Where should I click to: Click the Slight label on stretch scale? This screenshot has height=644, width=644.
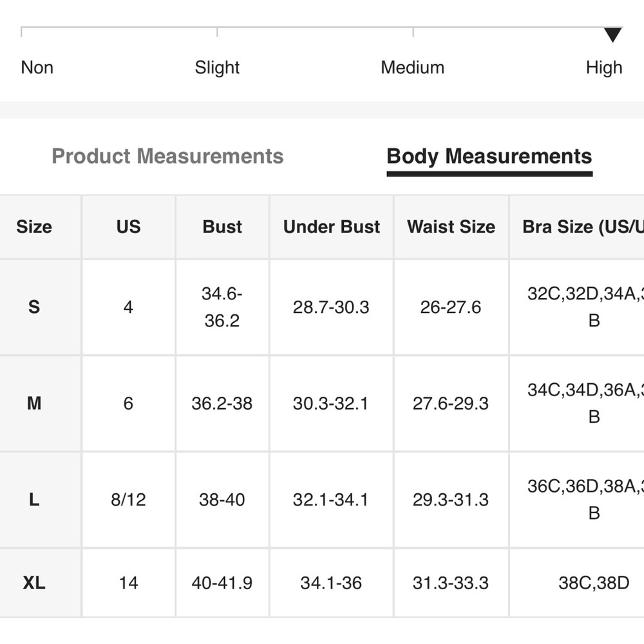coord(217,68)
